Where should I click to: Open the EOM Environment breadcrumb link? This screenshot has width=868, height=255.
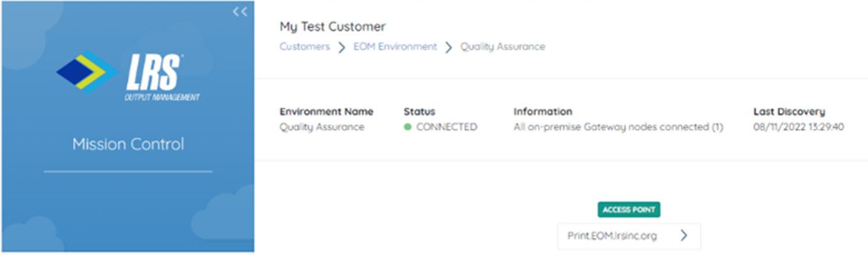(395, 47)
